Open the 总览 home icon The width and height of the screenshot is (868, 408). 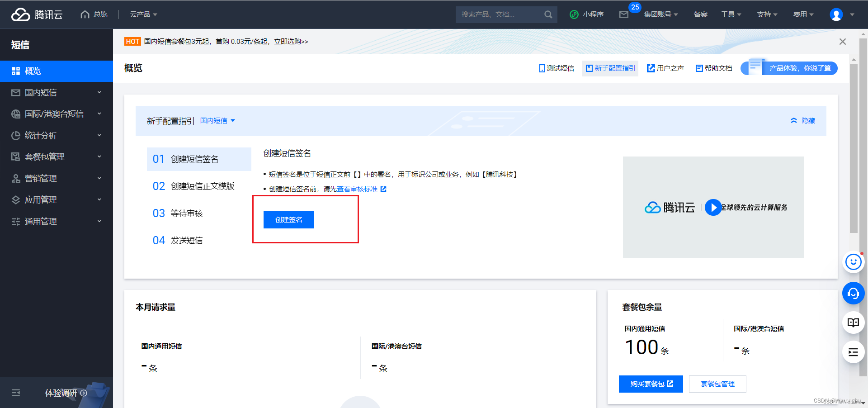pyautogui.click(x=85, y=14)
